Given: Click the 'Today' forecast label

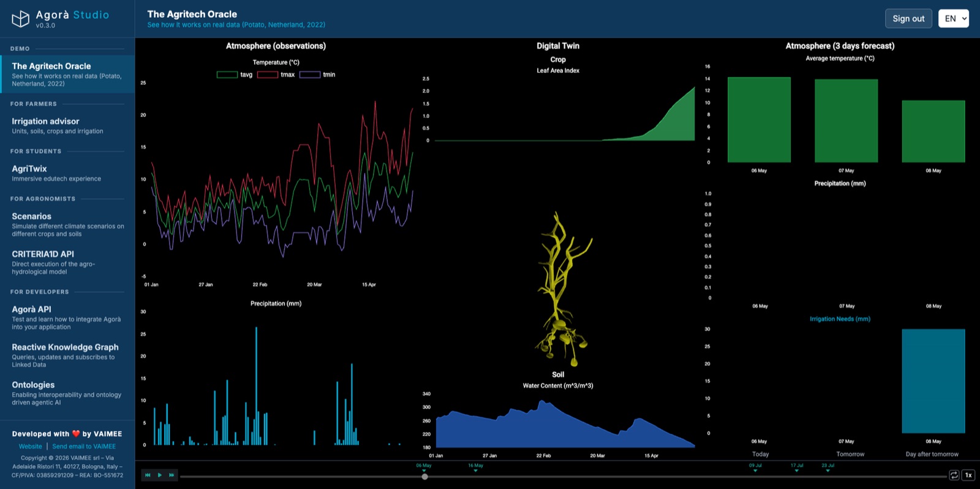Looking at the screenshot, I should (x=760, y=454).
